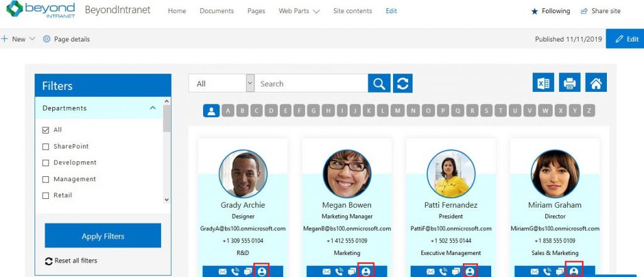Click Miriam Graham's chat icon

[x=560, y=272]
